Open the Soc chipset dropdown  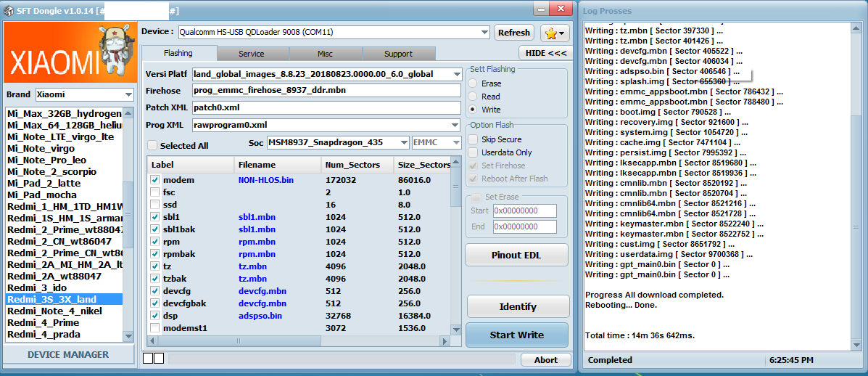tap(404, 142)
